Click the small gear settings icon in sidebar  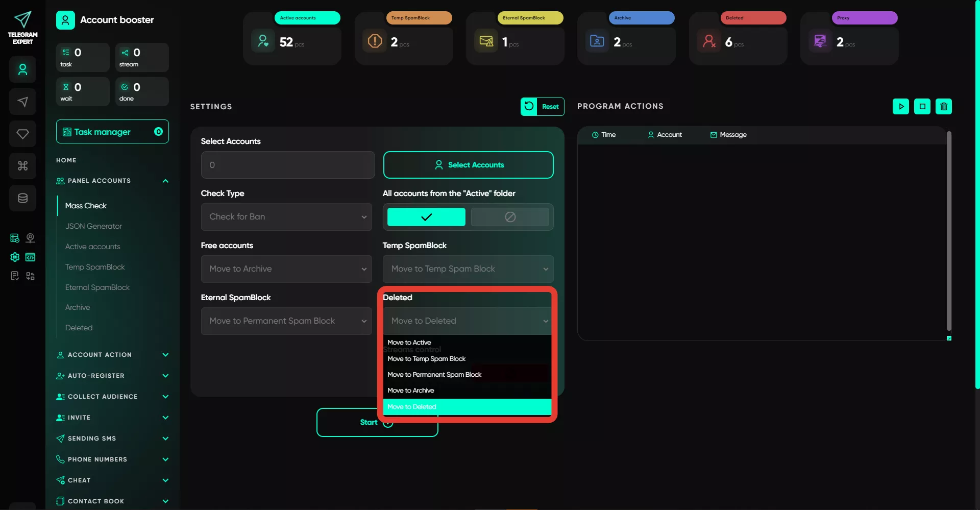coord(15,257)
